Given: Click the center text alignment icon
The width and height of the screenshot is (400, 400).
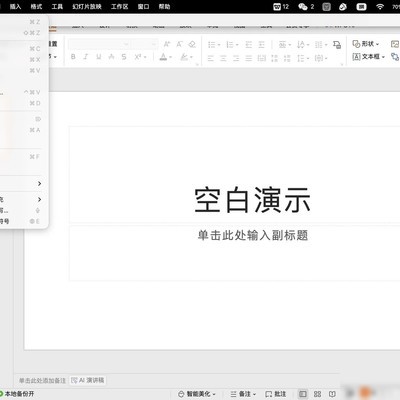Looking at the screenshot, I should pyautogui.click(x=223, y=58).
